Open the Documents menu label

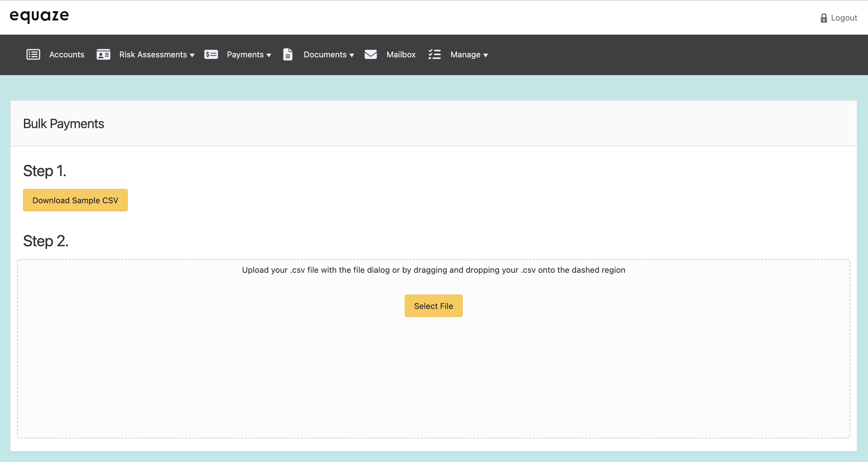point(325,55)
